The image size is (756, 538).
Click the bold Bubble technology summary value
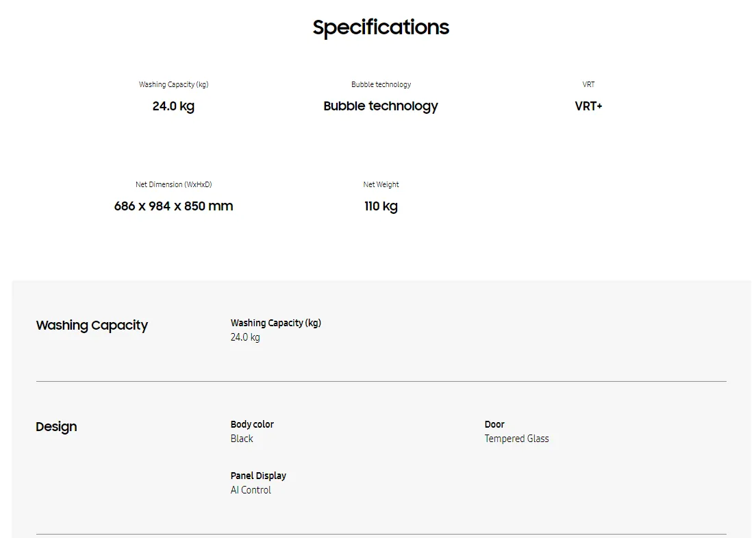pyautogui.click(x=381, y=106)
